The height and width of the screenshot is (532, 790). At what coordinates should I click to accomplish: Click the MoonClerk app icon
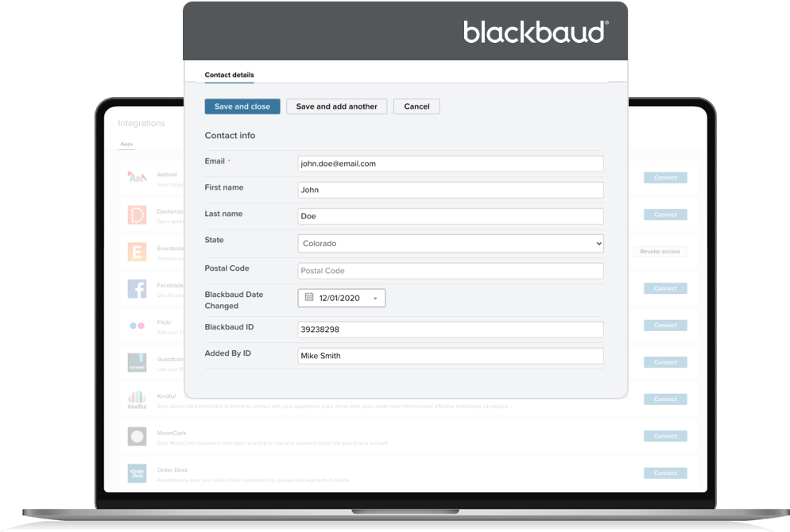coord(137,437)
